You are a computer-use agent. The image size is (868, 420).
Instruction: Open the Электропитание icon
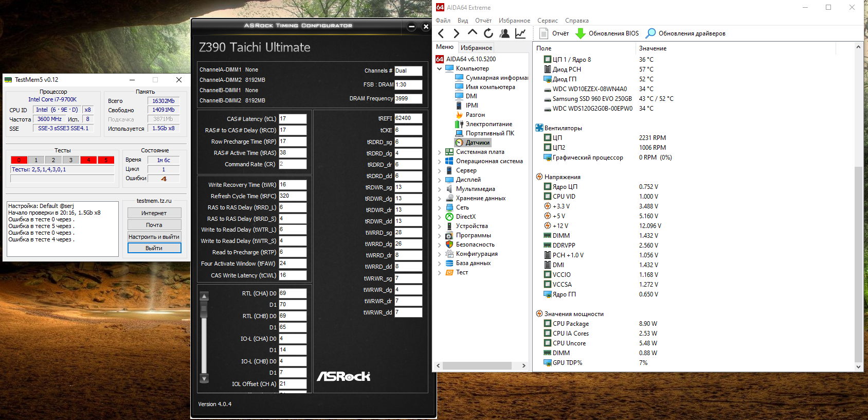pos(459,124)
